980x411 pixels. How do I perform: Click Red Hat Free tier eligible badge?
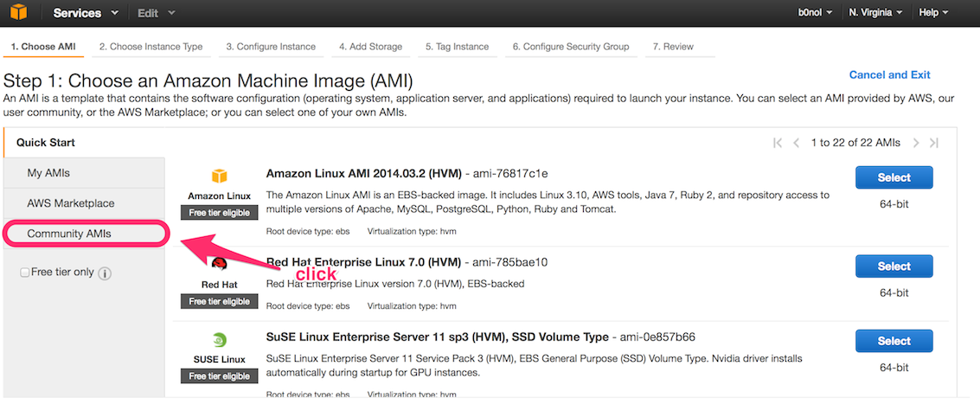click(x=220, y=301)
